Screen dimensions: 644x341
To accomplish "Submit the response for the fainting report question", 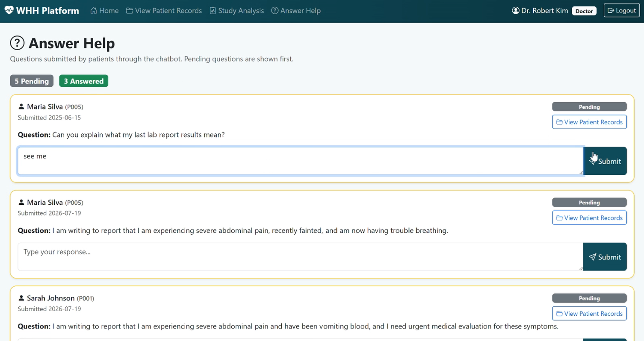I will point(605,257).
